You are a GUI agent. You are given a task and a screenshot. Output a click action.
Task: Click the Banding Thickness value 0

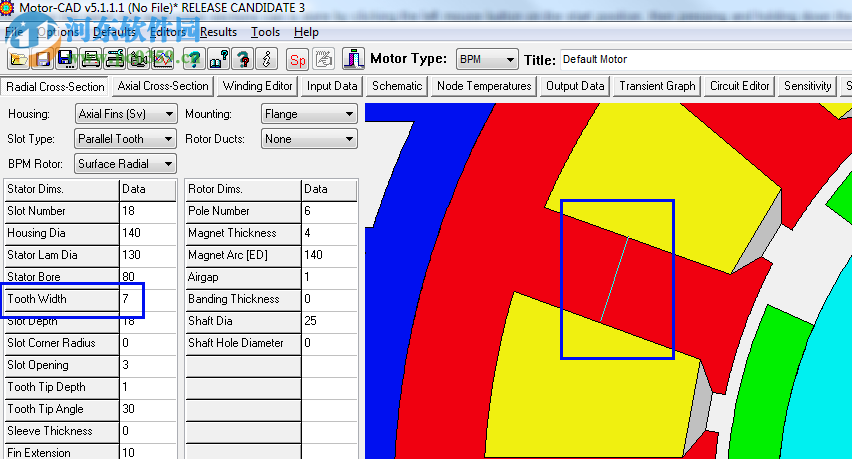tap(329, 299)
